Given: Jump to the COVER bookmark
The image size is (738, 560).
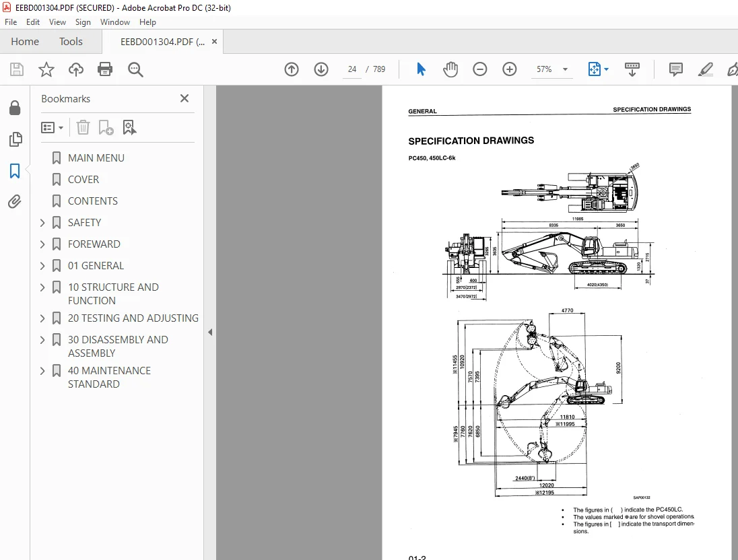Looking at the screenshot, I should coord(83,180).
